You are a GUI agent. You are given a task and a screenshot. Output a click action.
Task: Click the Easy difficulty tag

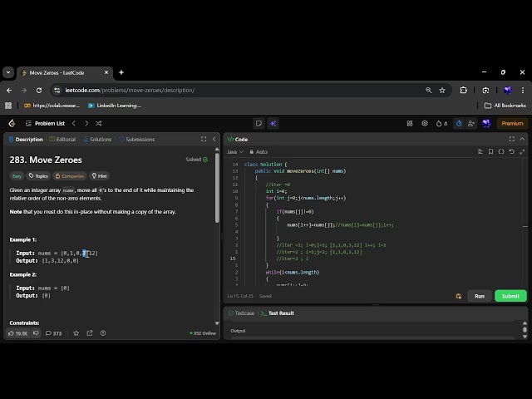17,176
